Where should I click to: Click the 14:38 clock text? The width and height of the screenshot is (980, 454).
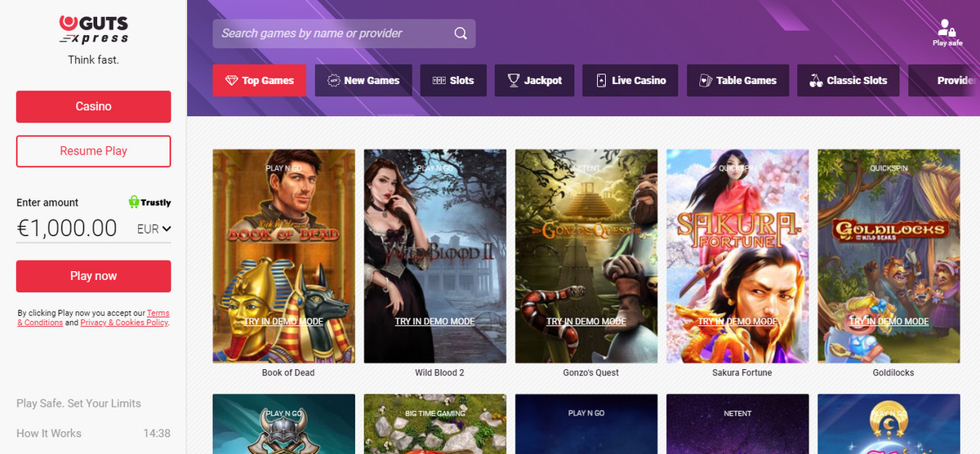point(156,434)
